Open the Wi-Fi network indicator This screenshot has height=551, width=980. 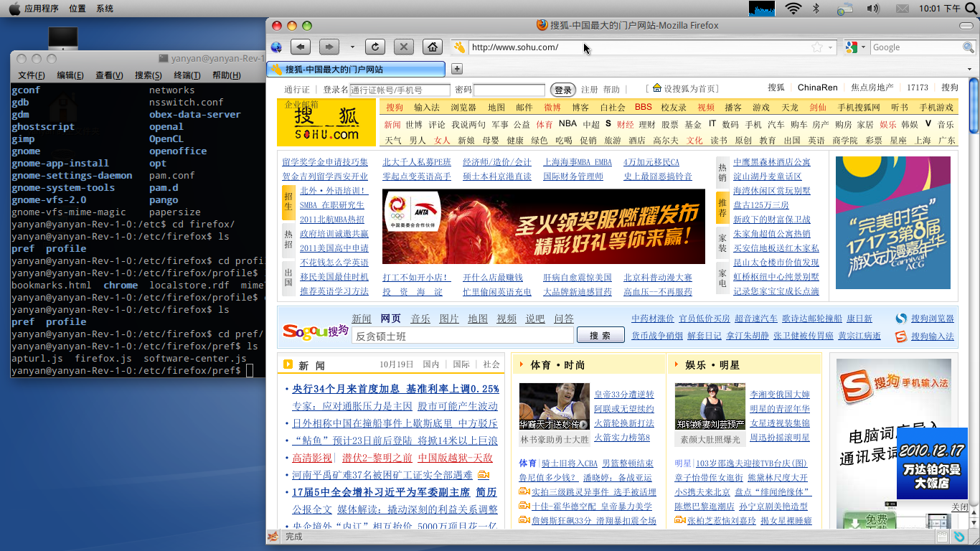click(793, 8)
